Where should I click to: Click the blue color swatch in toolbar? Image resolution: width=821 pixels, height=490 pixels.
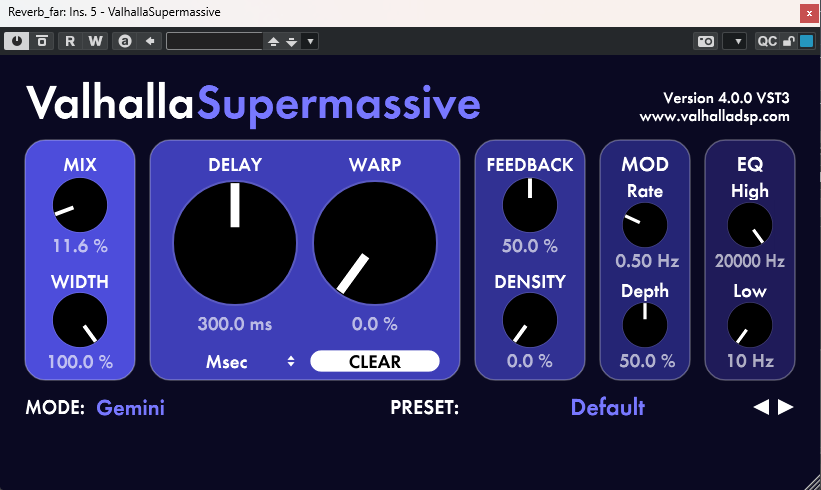pyautogui.click(x=806, y=41)
